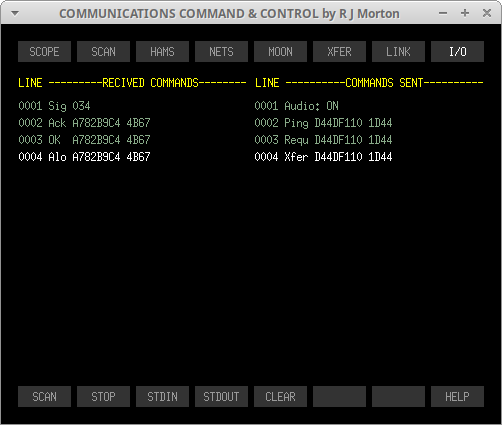This screenshot has width=502, height=425.
Task: Click the window title text
Action: 229,14
